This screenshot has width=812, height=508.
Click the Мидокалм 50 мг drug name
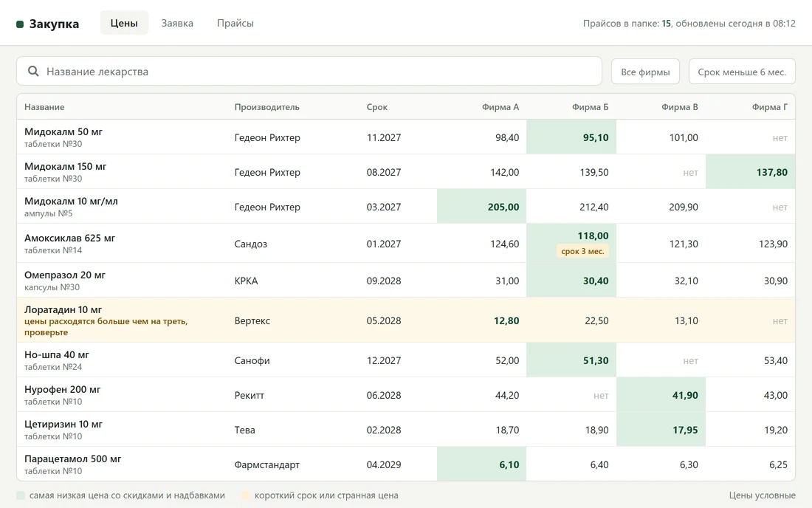click(63, 131)
